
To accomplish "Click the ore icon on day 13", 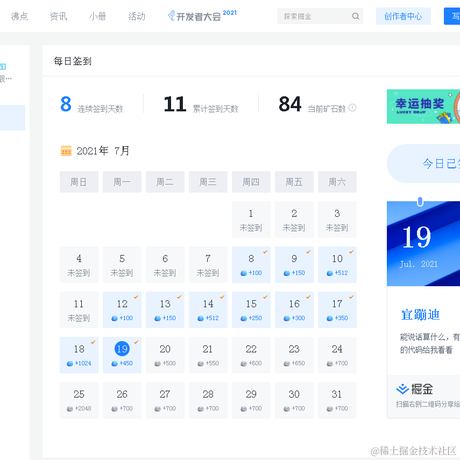I will [158, 318].
